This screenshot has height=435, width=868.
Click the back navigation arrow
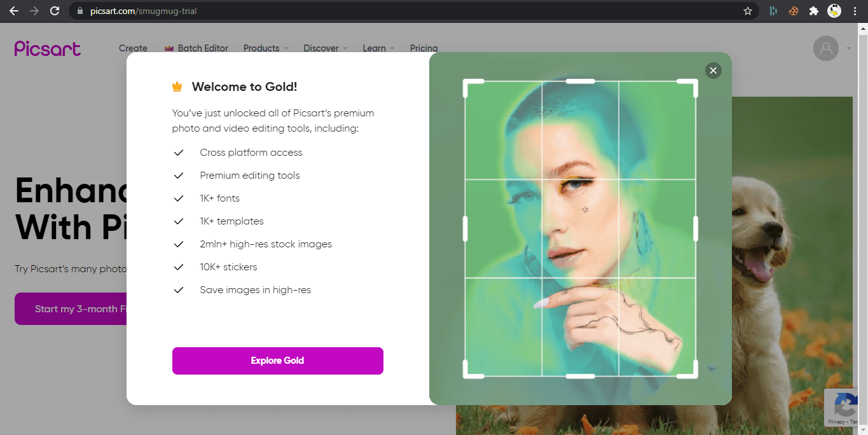13,11
